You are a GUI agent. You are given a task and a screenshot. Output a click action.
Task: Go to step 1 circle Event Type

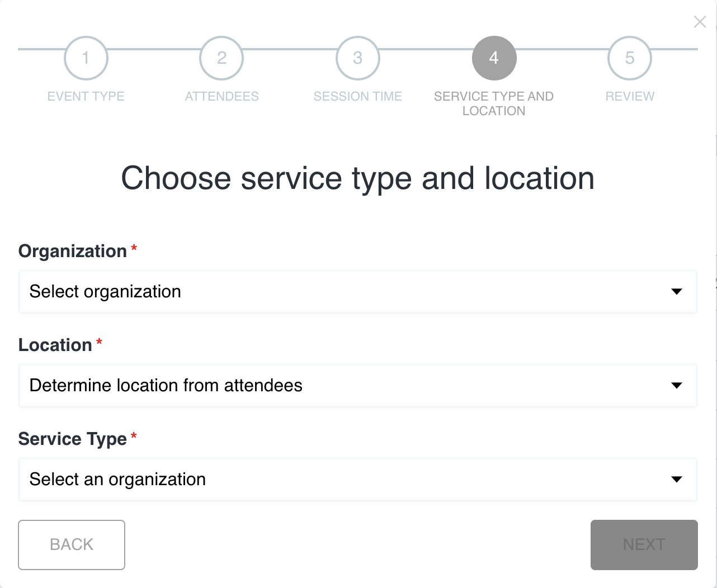click(86, 58)
